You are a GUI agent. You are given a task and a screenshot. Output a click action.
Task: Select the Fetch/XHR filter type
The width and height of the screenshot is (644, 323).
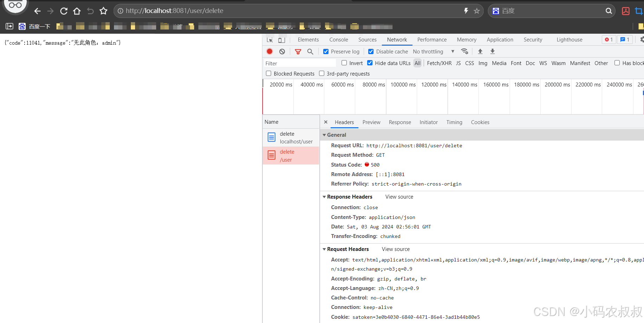[439, 63]
